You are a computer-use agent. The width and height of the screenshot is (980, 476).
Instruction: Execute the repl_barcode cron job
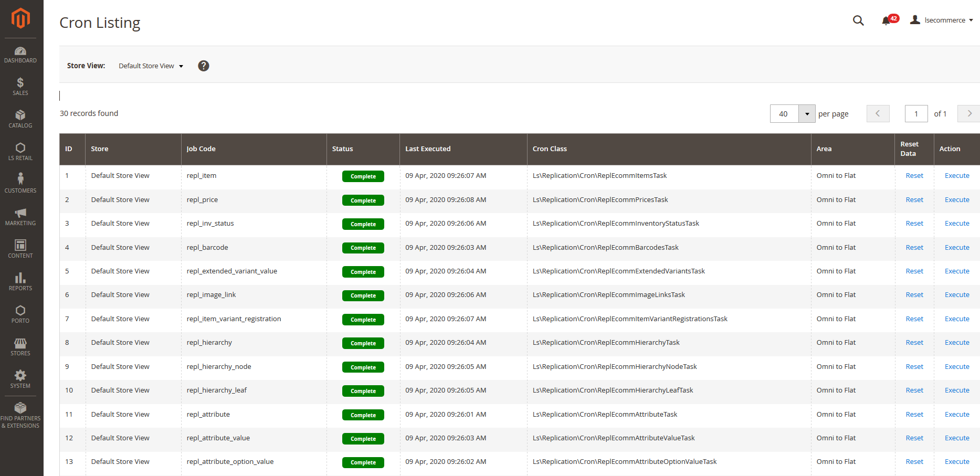[x=956, y=248]
